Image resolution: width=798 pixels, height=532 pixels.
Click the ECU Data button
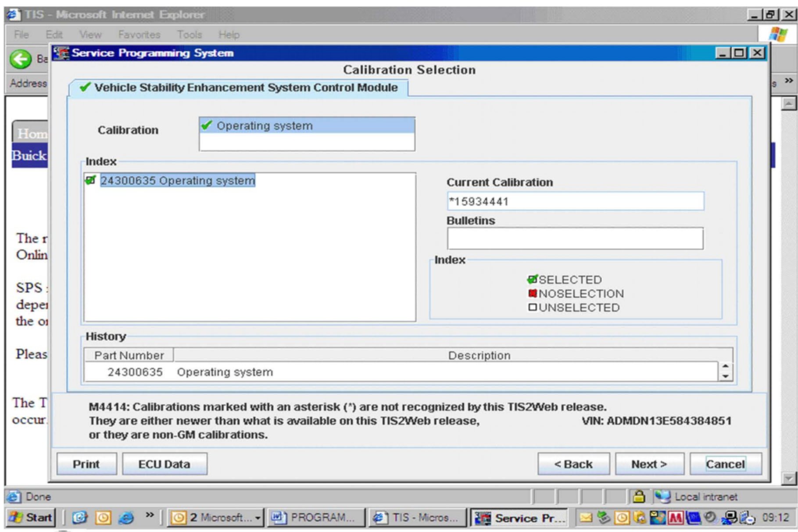pyautogui.click(x=164, y=464)
